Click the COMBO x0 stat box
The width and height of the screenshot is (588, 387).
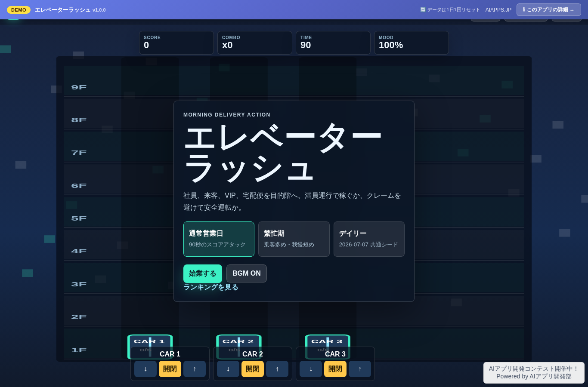point(255,43)
